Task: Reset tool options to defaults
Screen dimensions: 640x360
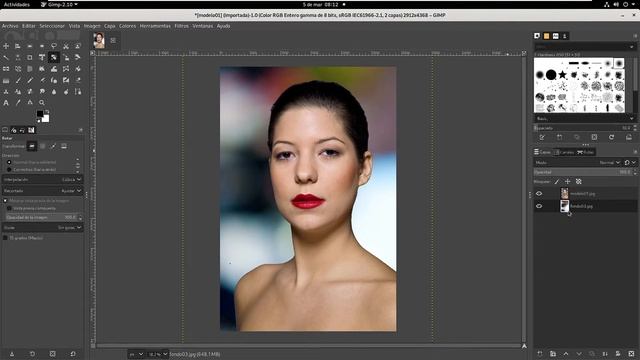Action: pos(73,354)
